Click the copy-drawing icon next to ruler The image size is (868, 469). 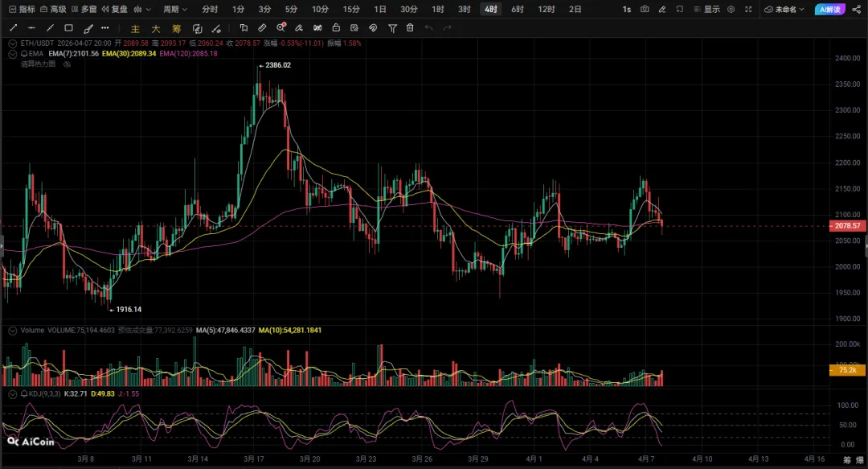point(244,27)
